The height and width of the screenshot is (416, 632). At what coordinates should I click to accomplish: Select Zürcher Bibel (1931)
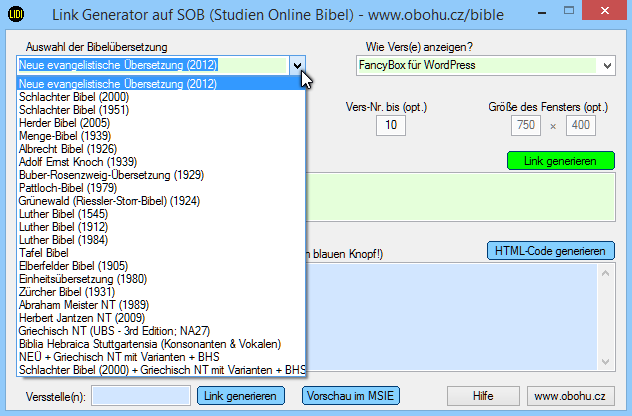pyautogui.click(x=161, y=292)
